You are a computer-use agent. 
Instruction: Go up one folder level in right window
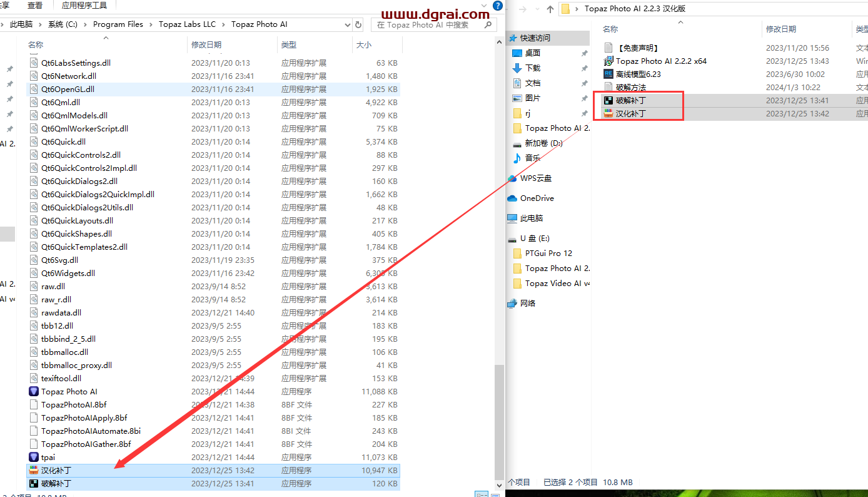tap(550, 9)
